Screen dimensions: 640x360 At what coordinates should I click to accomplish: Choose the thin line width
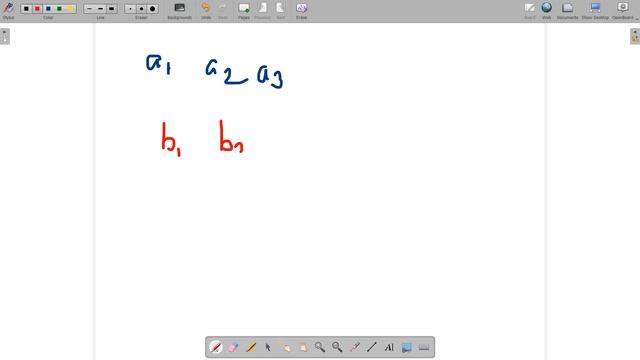[89, 9]
